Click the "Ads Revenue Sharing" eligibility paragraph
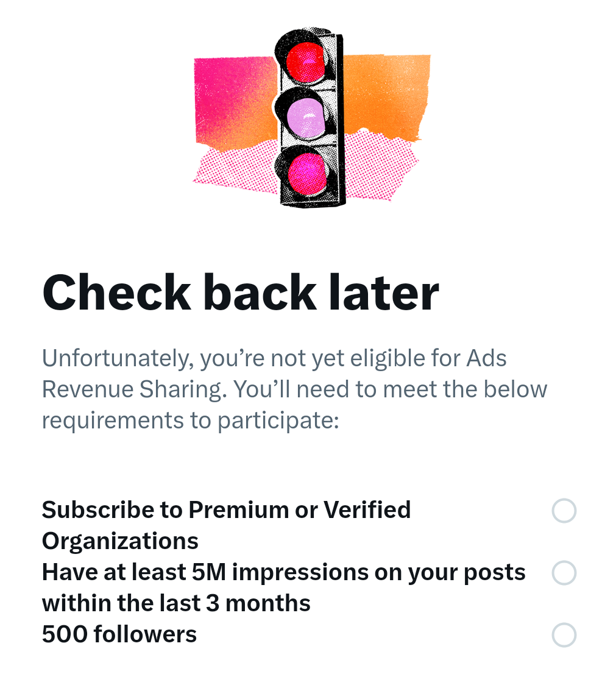 click(x=294, y=389)
